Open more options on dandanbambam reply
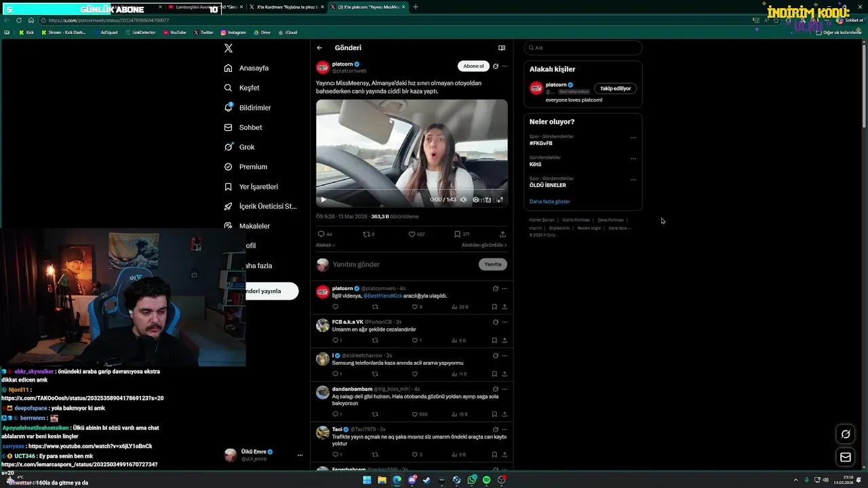This screenshot has width=868, height=488. tap(505, 389)
